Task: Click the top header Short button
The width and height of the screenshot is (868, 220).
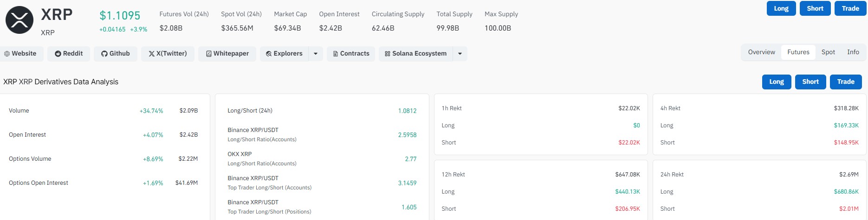Action: click(815, 8)
